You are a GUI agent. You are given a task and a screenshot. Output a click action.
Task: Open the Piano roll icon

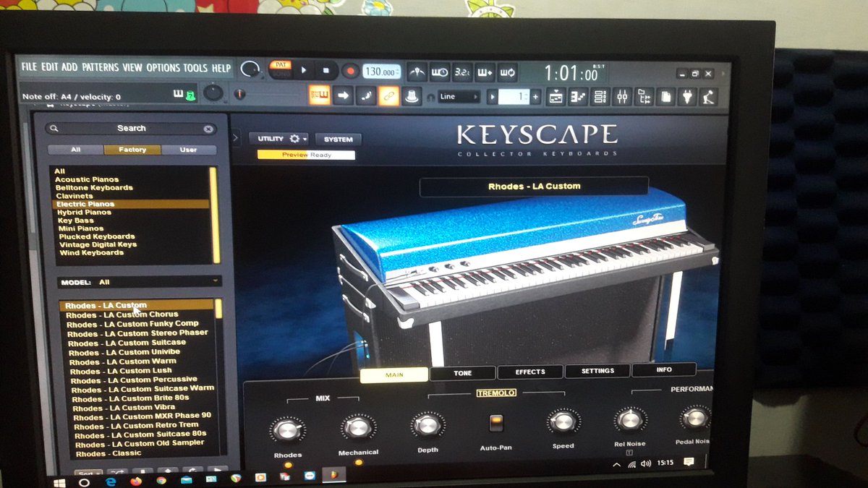[578, 96]
